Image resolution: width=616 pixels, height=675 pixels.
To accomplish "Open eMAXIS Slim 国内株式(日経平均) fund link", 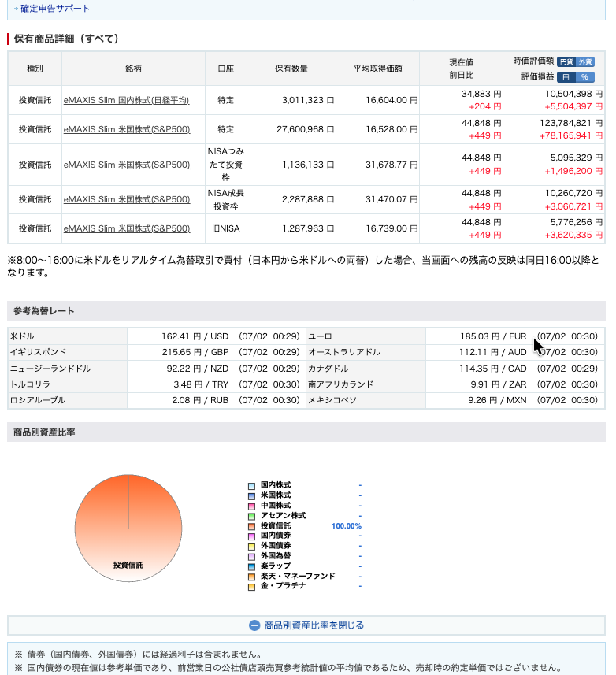I will (x=126, y=100).
